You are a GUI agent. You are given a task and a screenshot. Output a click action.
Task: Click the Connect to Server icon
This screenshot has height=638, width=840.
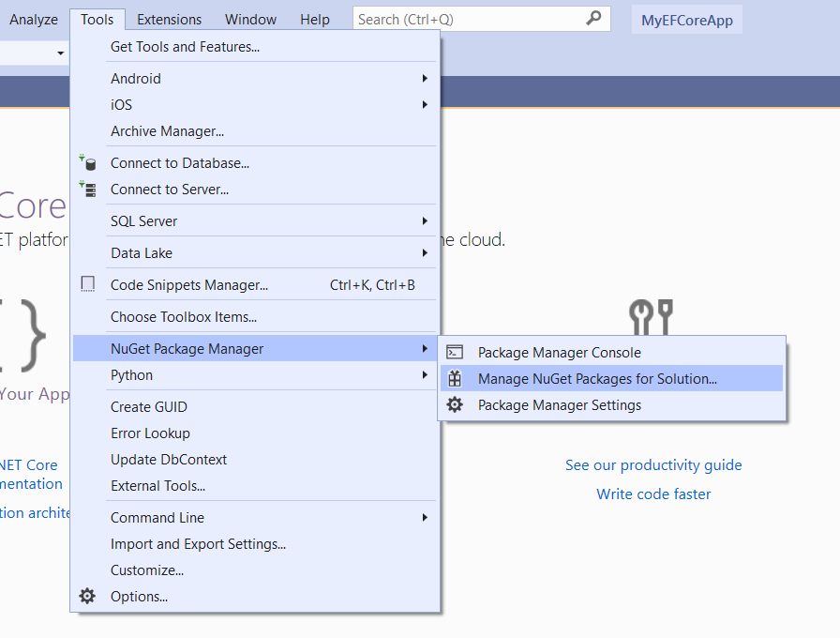click(87, 189)
